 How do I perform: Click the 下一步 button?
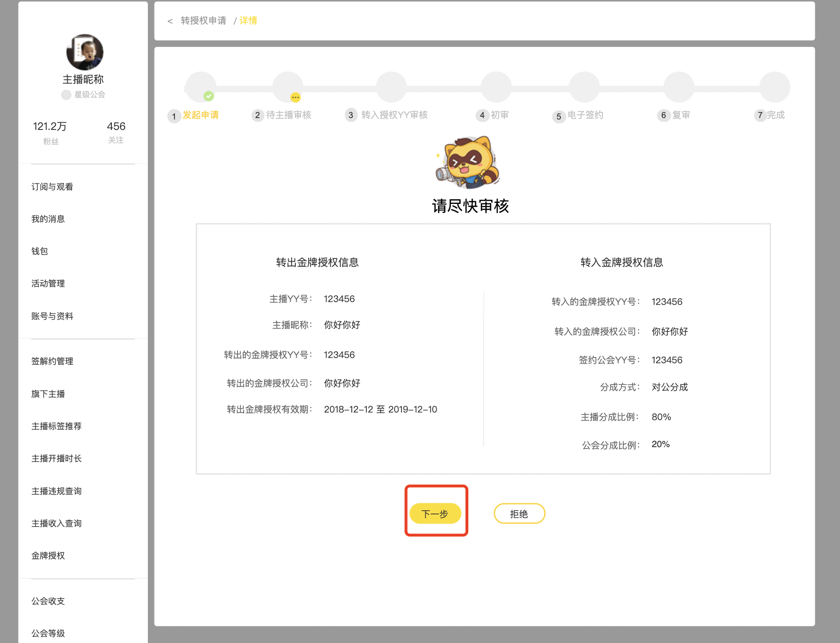pos(435,514)
